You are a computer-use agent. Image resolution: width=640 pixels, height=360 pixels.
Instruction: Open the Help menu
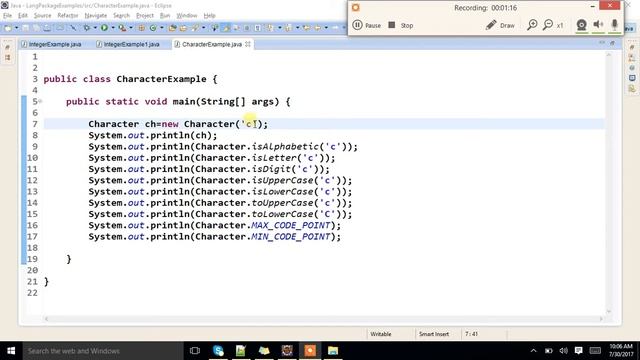coord(209,16)
